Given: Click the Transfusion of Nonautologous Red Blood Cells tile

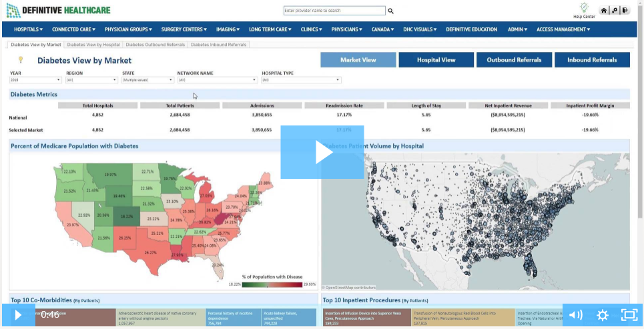Looking at the screenshot, I should pyautogui.click(x=463, y=318).
